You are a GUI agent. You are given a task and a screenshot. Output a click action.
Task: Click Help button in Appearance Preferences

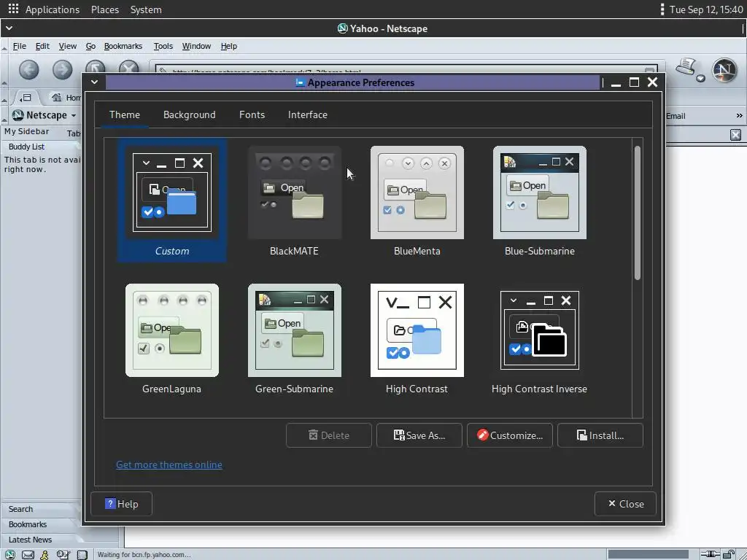[x=122, y=504]
